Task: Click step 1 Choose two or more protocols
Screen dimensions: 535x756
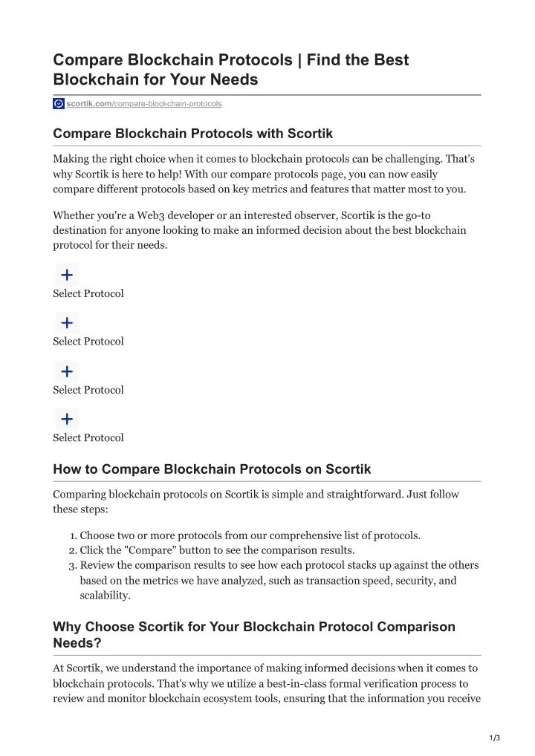Action: (x=250, y=535)
